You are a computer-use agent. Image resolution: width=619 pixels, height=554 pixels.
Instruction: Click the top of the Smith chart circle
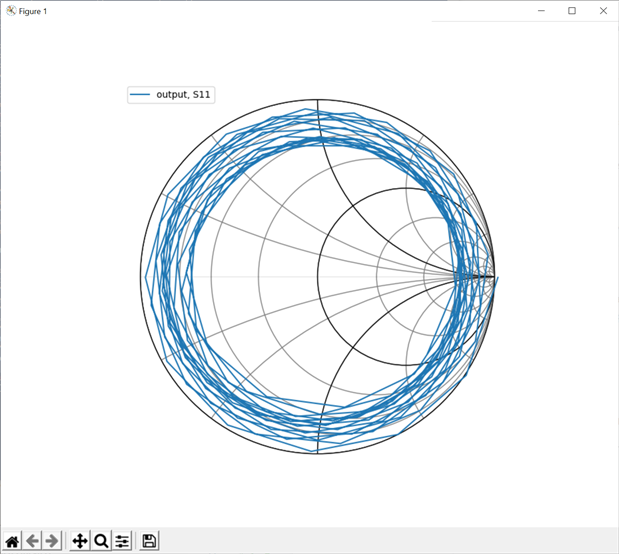(x=317, y=101)
